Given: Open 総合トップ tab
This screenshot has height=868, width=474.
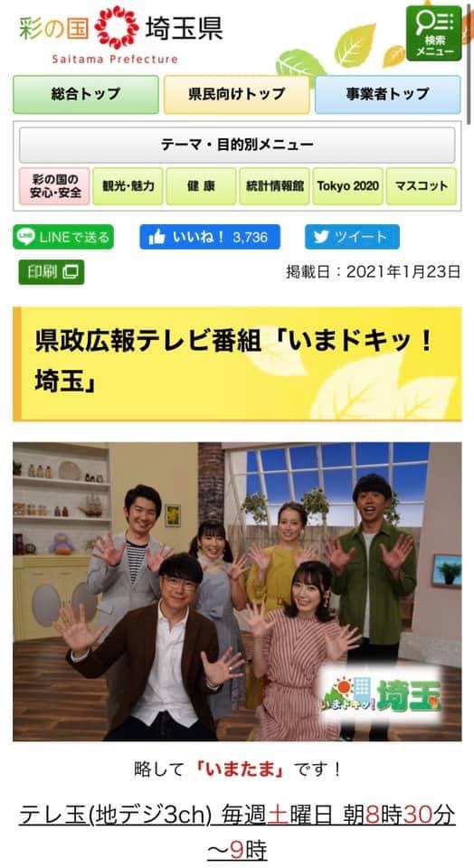Looking at the screenshot, I should pos(86,95).
